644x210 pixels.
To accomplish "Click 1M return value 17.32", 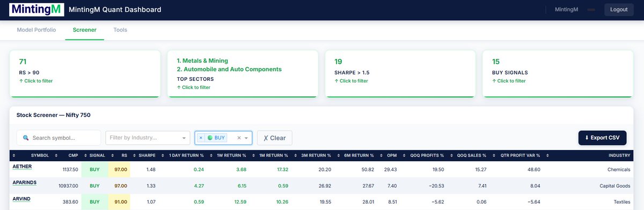I will tap(282, 169).
